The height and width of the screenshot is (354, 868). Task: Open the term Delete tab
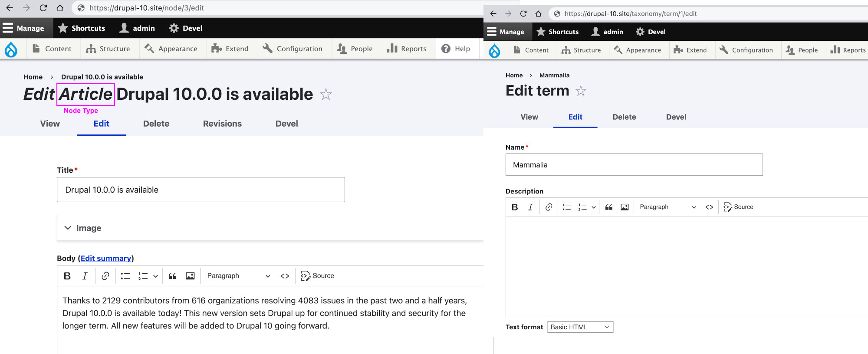pos(624,117)
